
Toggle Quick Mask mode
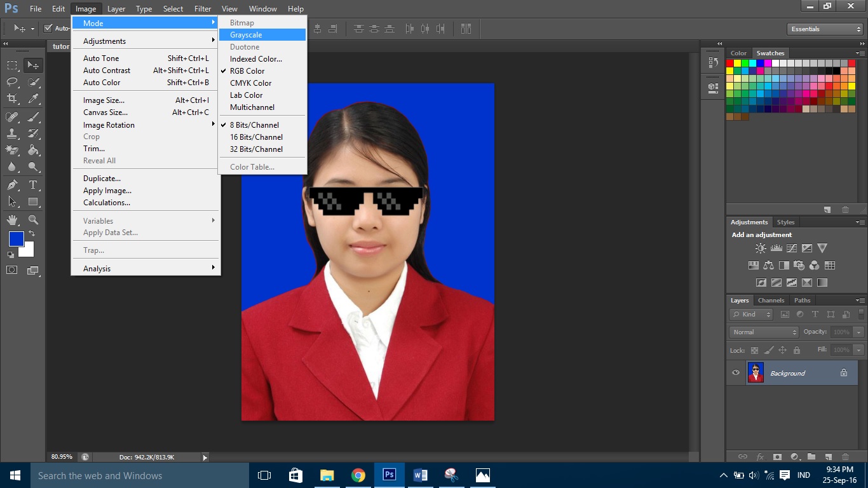(x=12, y=270)
